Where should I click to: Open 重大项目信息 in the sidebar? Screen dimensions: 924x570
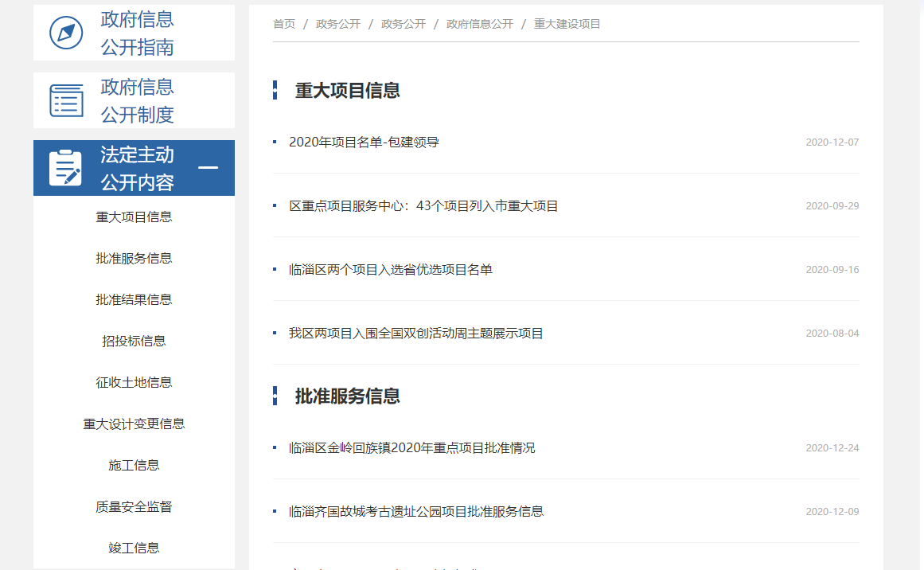tap(134, 217)
